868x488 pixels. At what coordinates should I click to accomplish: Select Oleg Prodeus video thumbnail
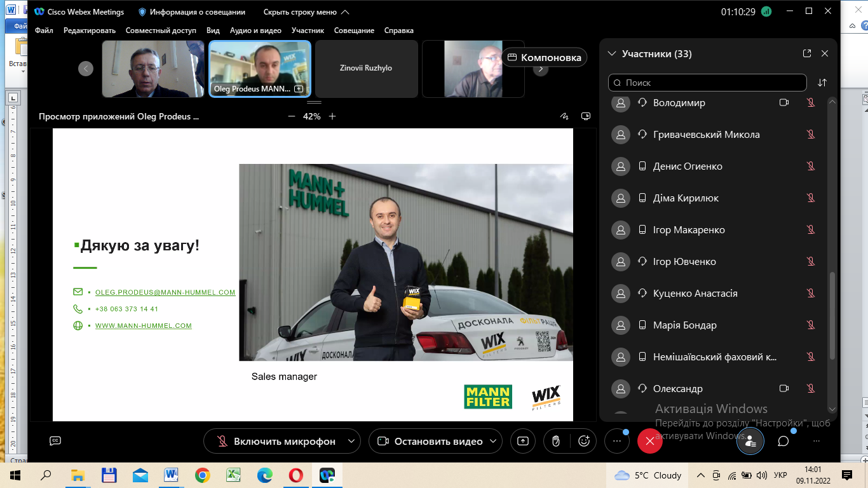(260, 69)
